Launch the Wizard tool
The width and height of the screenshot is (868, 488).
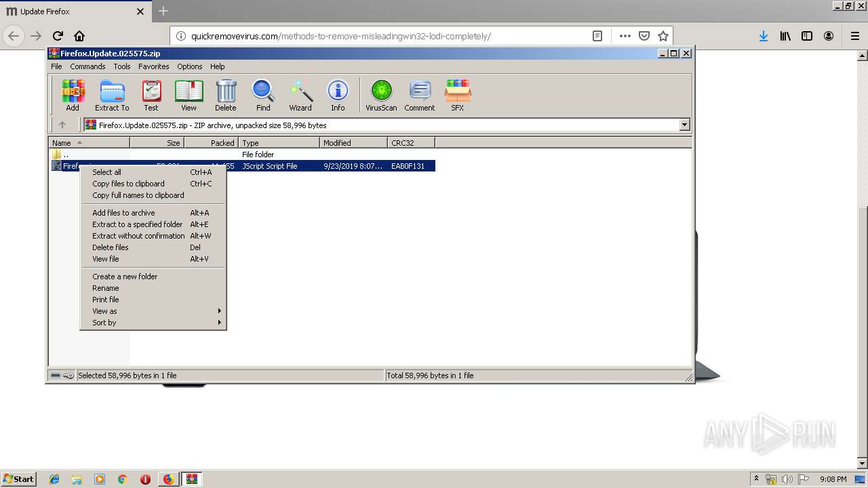click(300, 95)
